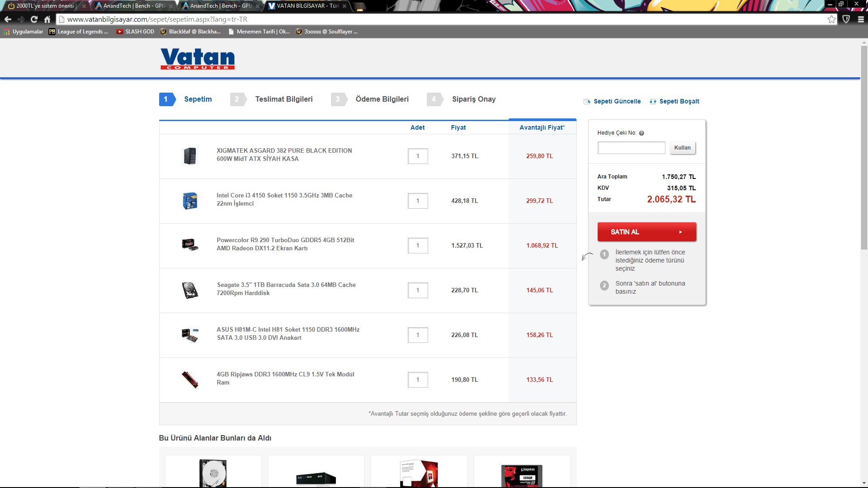
Task: Click the browser home icon
Action: pyautogui.click(x=47, y=19)
